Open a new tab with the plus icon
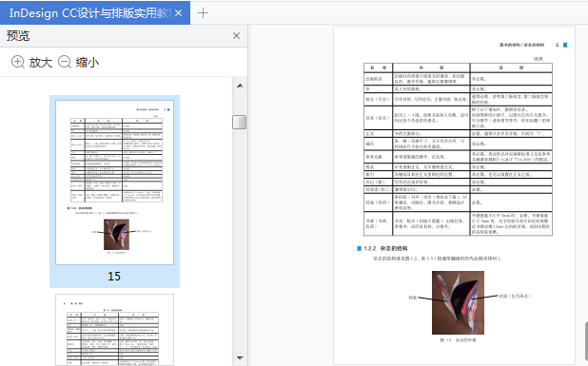 click(203, 13)
